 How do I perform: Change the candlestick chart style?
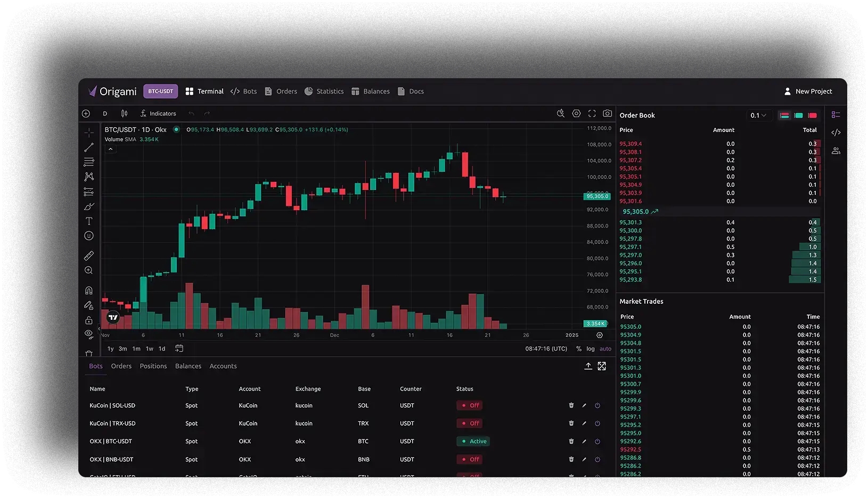(124, 113)
